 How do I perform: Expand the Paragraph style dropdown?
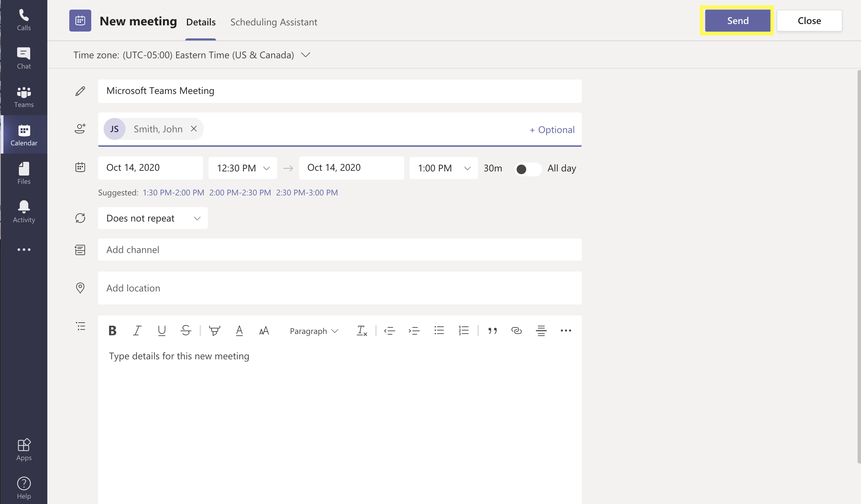314,331
